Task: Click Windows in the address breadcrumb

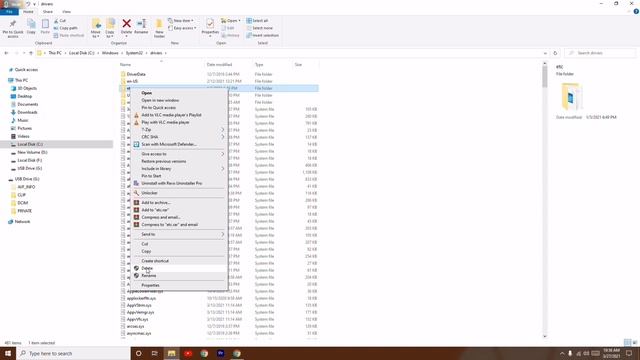Action: pos(110,53)
